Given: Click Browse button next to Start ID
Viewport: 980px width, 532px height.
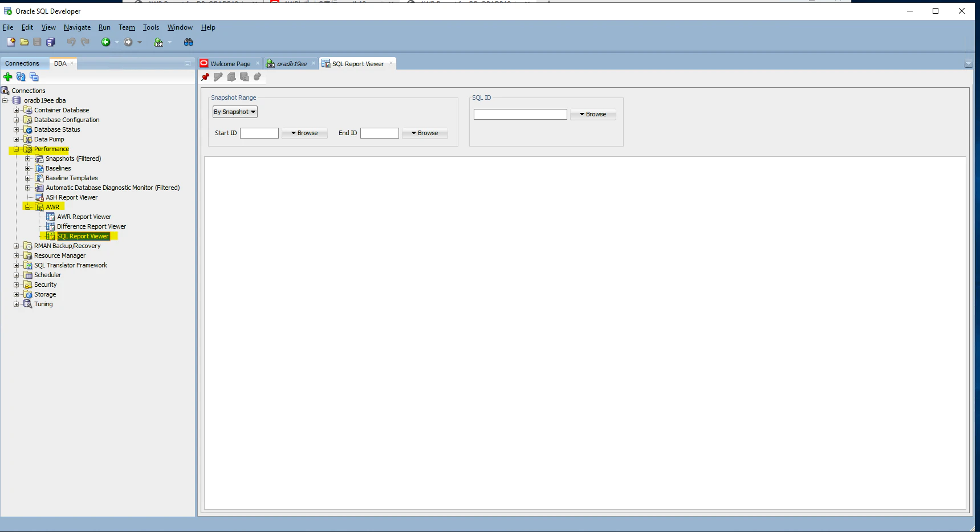Looking at the screenshot, I should click(x=304, y=133).
